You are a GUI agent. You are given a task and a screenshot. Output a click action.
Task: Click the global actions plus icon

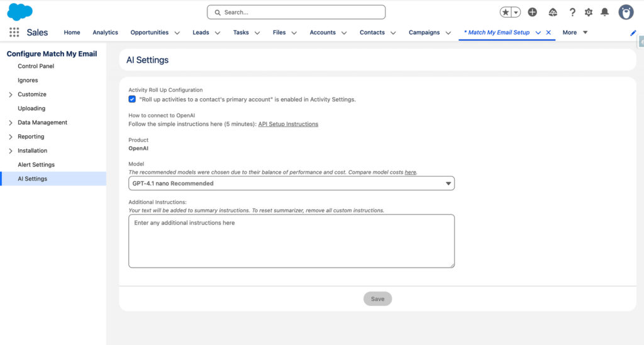point(532,13)
